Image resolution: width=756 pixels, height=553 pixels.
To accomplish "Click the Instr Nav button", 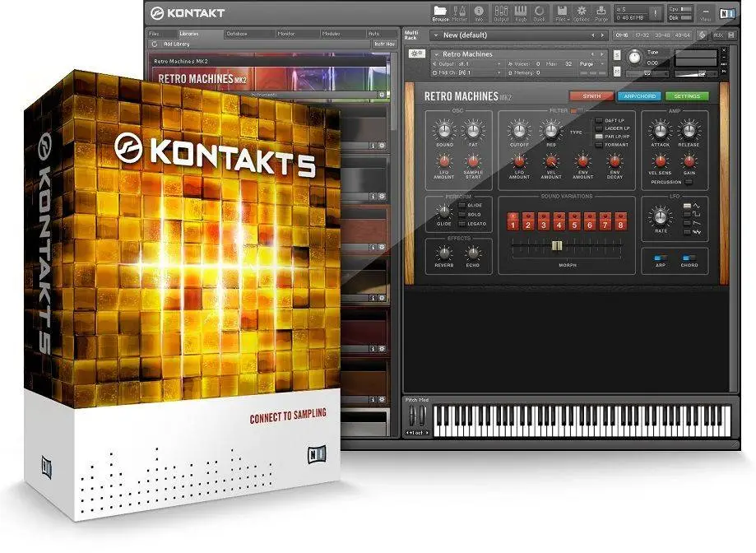I will click(384, 44).
